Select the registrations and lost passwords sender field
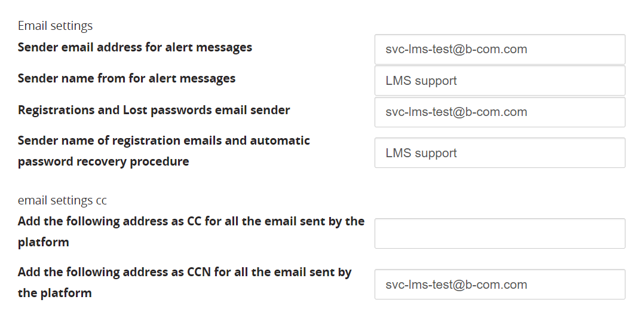644x327 pixels. [x=499, y=112]
